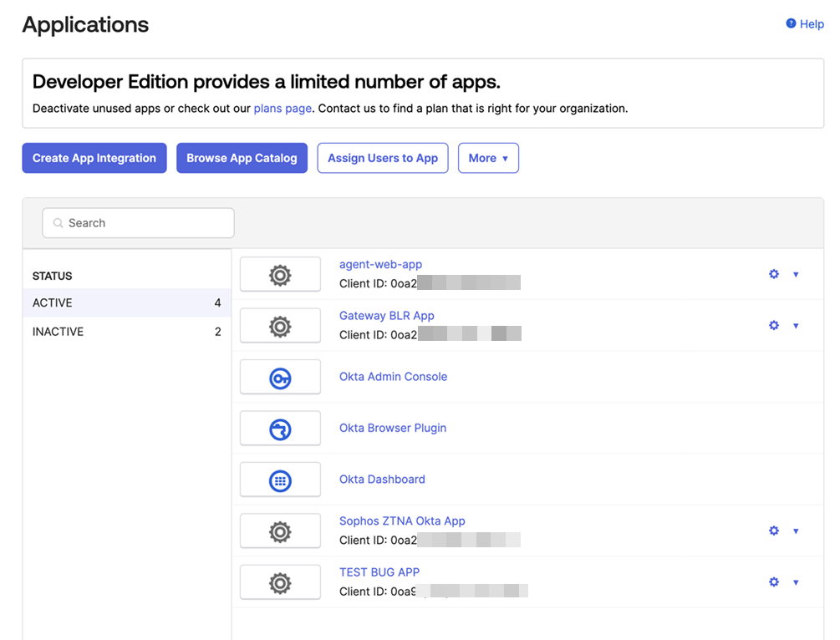Screen dimensions: 840x640
Task: Expand dropdown arrow for TEST BUG APP
Action: point(796,582)
